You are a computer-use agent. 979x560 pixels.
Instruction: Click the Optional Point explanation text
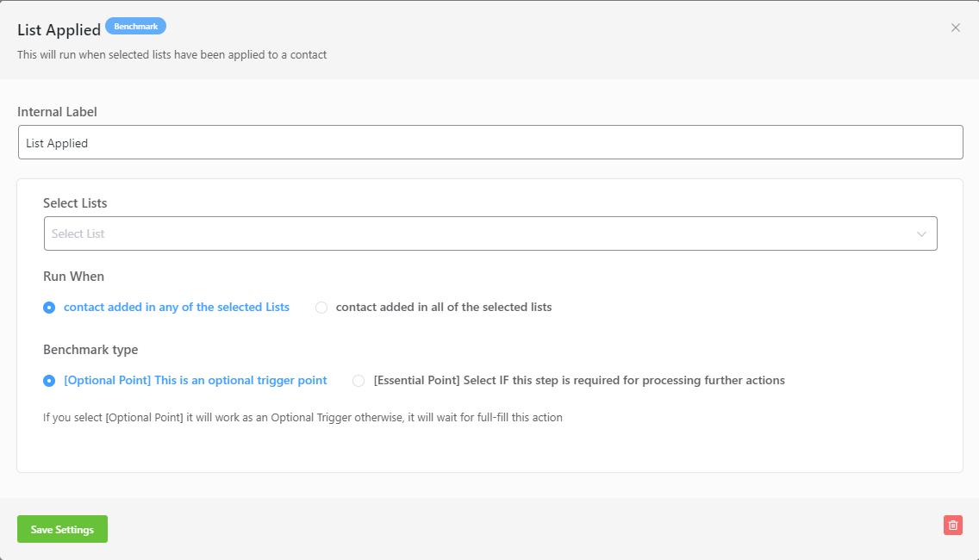(x=303, y=417)
